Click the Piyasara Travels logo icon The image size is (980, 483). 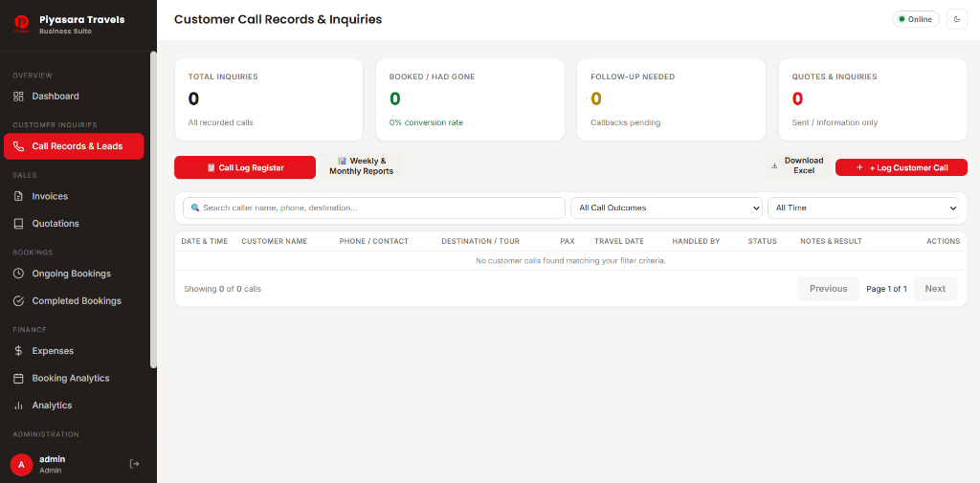(x=22, y=24)
